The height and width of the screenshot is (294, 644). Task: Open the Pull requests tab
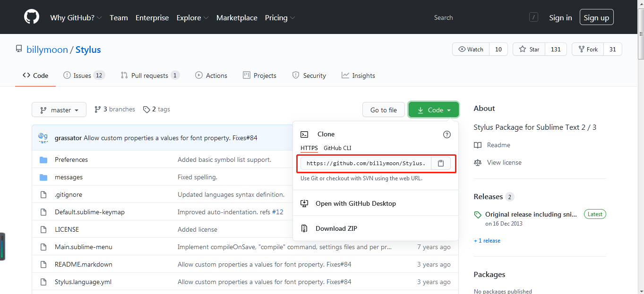tap(150, 76)
